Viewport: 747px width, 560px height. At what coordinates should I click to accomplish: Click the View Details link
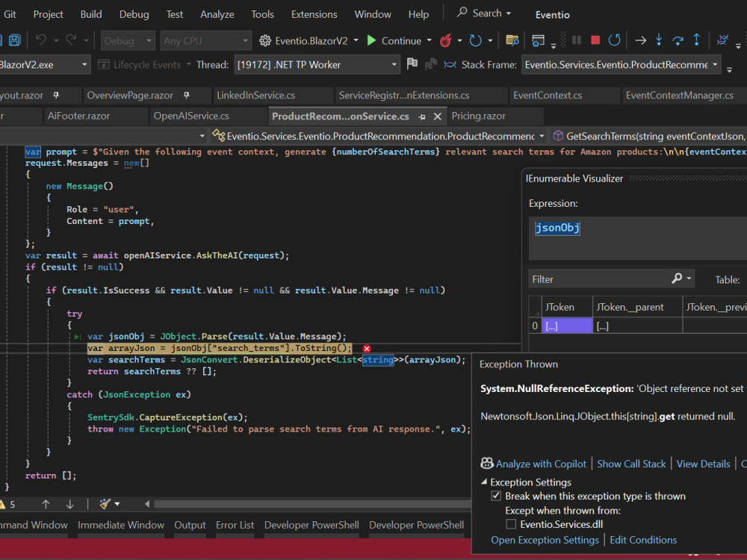click(x=703, y=464)
